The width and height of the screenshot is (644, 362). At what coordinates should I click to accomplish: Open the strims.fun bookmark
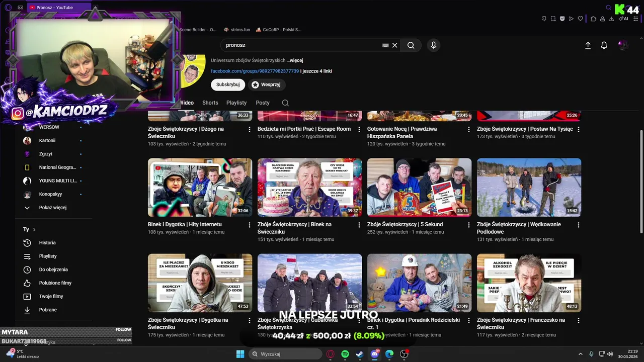236,30
